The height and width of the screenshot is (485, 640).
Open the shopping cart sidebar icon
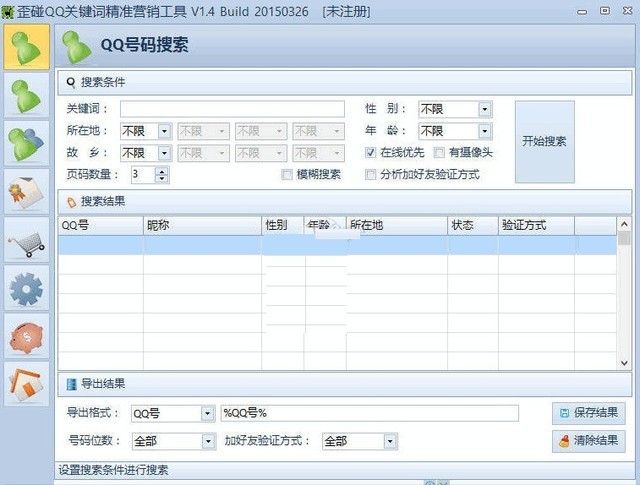[x=27, y=240]
